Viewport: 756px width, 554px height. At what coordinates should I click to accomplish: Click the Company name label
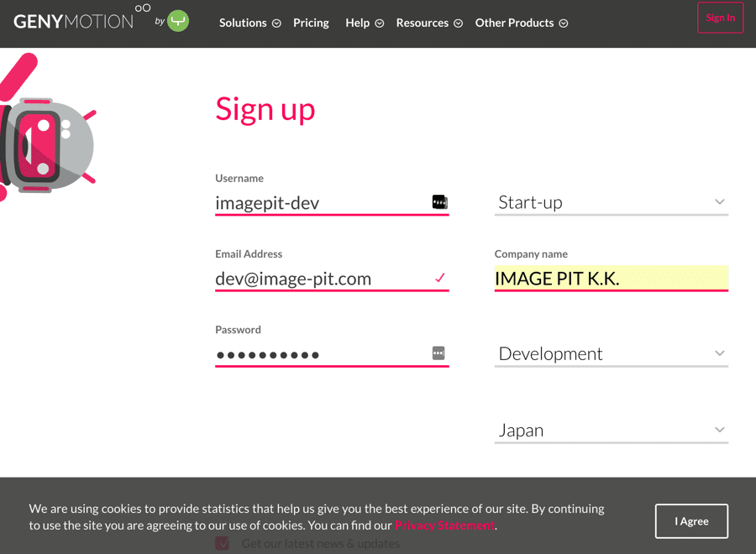coord(531,253)
